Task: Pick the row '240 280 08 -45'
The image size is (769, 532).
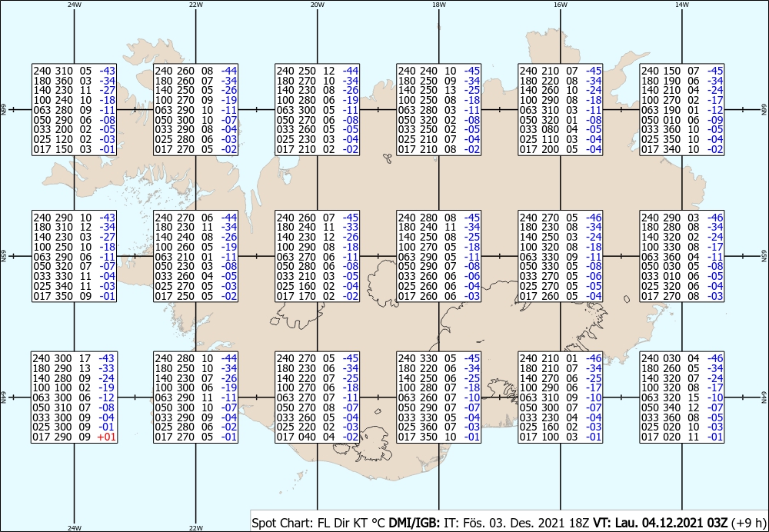Action: 439,218
